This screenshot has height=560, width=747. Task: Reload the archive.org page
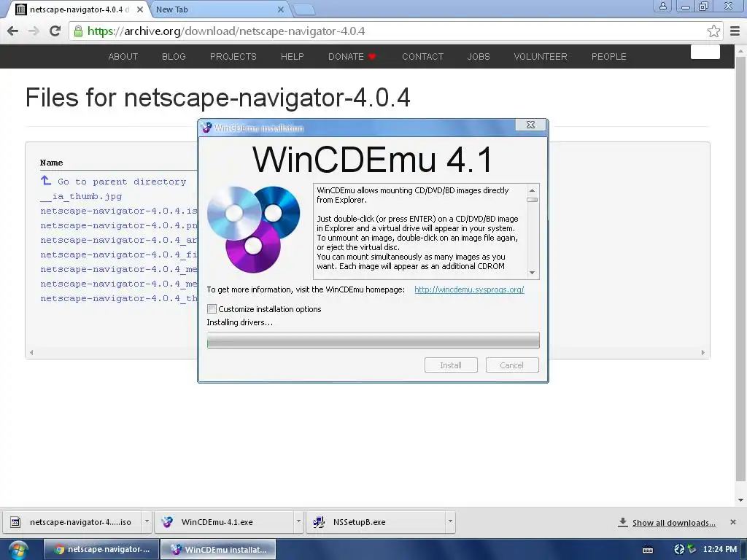[x=55, y=31]
